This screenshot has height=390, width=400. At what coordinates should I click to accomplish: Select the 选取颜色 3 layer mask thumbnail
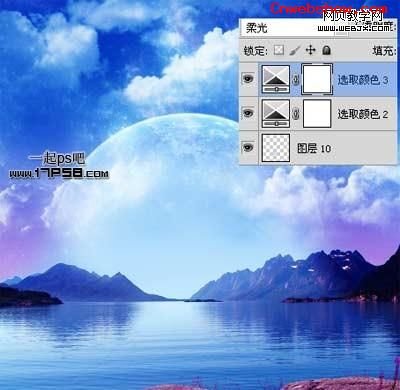[x=317, y=79]
